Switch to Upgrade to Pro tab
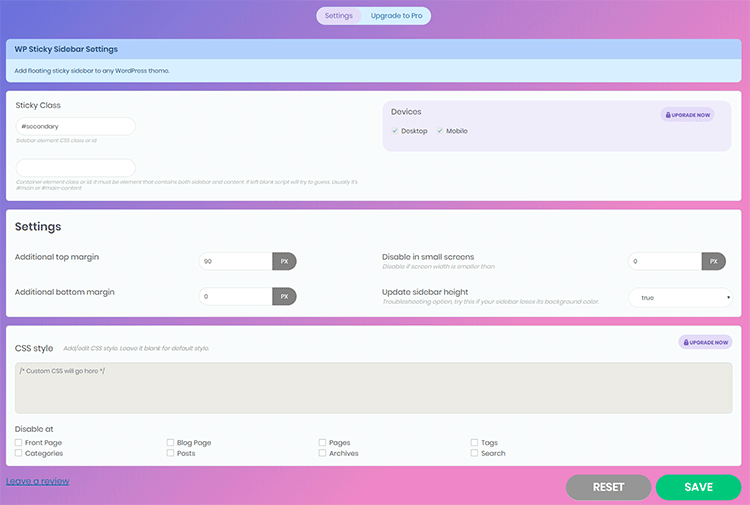The image size is (750, 505). pyautogui.click(x=397, y=16)
